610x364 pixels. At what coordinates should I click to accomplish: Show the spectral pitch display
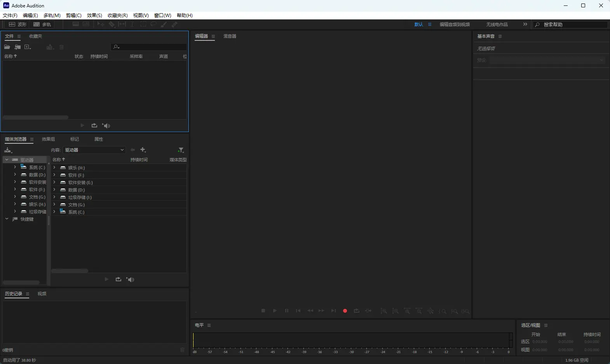(86, 24)
